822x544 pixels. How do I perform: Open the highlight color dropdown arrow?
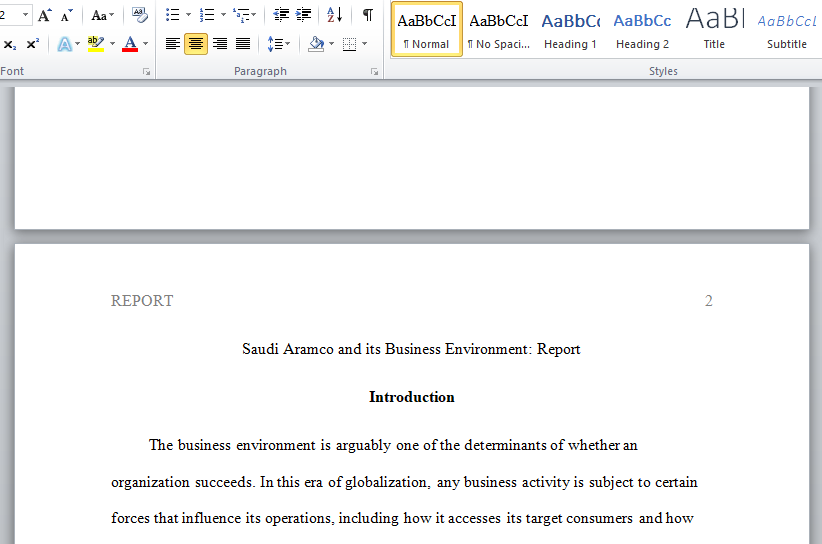click(x=112, y=44)
